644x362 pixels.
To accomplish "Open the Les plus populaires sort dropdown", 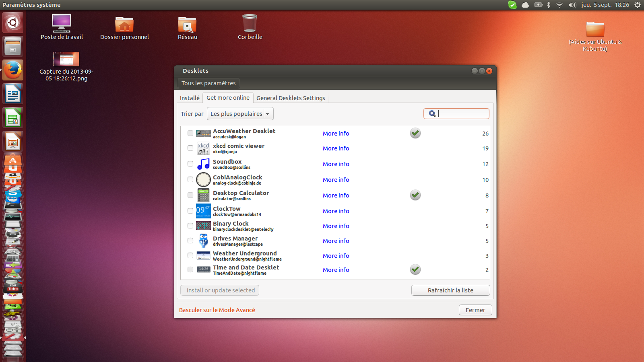I will tap(240, 113).
